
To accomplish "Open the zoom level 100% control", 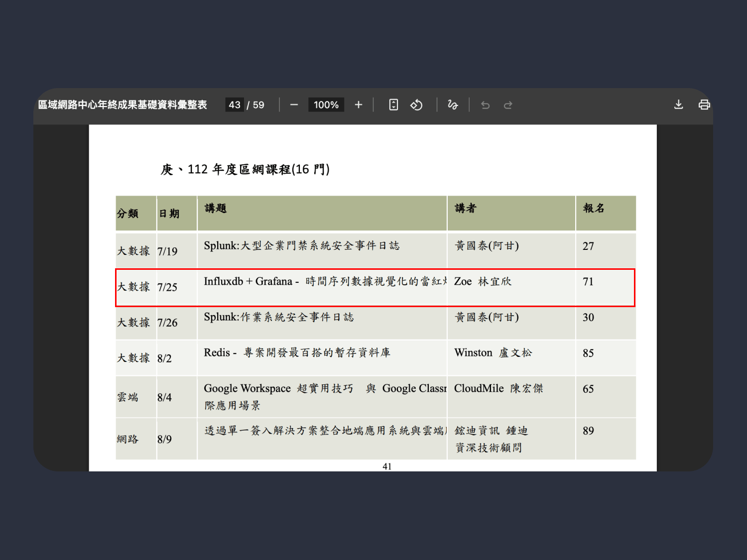I will point(326,105).
